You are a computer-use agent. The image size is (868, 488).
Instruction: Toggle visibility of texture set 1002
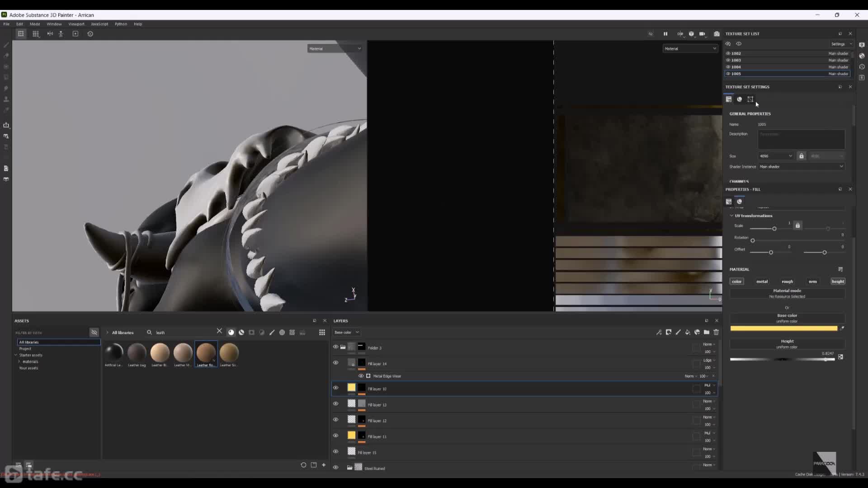[x=728, y=53]
